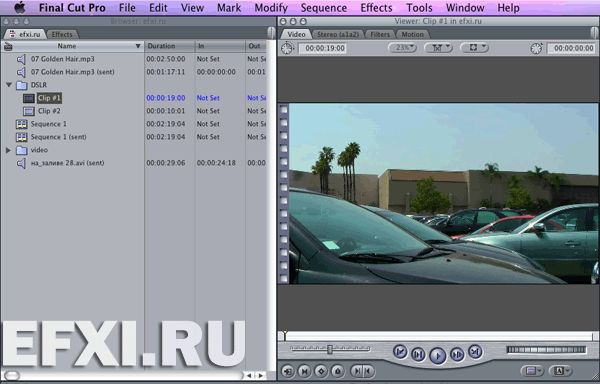600x384 pixels.
Task: Click the Sequence 1 (sent) icon
Action: point(21,137)
